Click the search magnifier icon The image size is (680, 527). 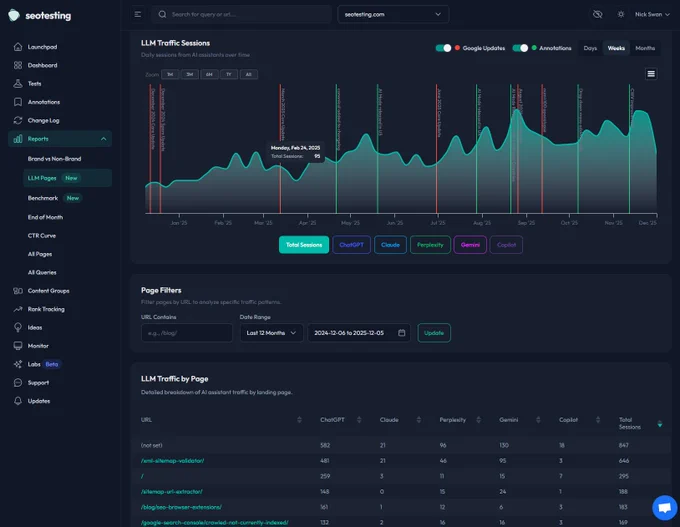(x=162, y=14)
